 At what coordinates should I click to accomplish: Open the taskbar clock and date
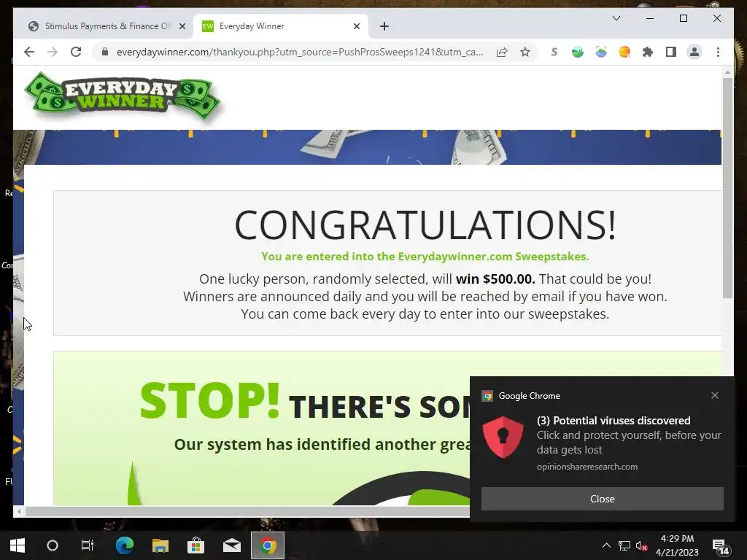[677, 545]
